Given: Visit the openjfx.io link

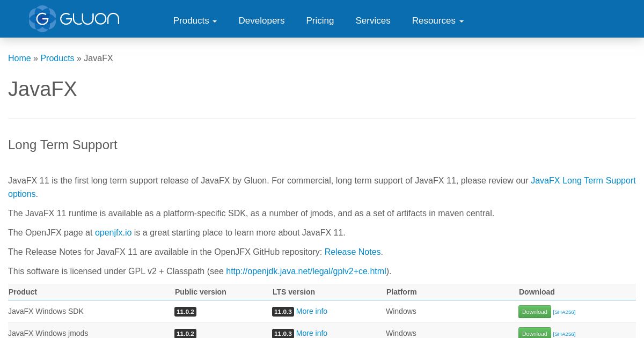Looking at the screenshot, I should (113, 232).
